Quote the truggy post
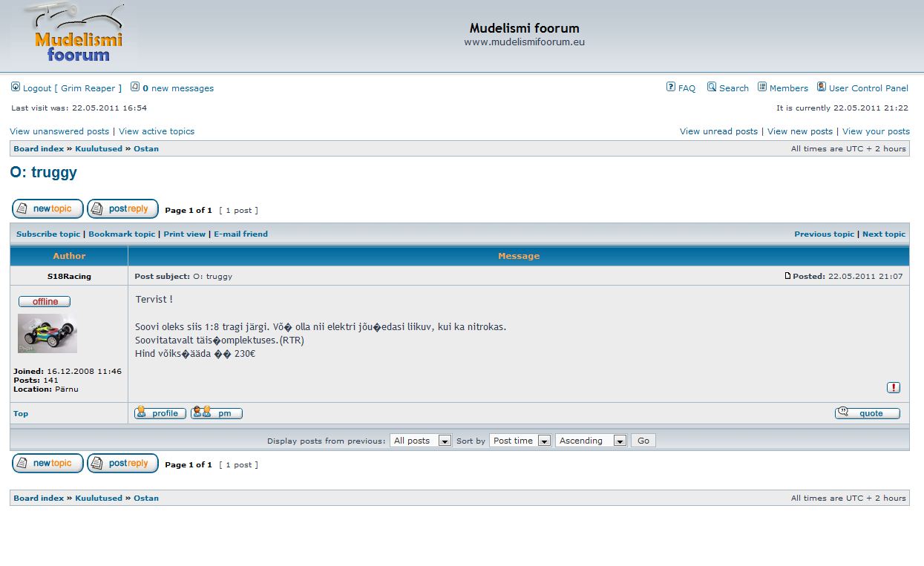Screen dimensions: 924x566 click(x=867, y=413)
